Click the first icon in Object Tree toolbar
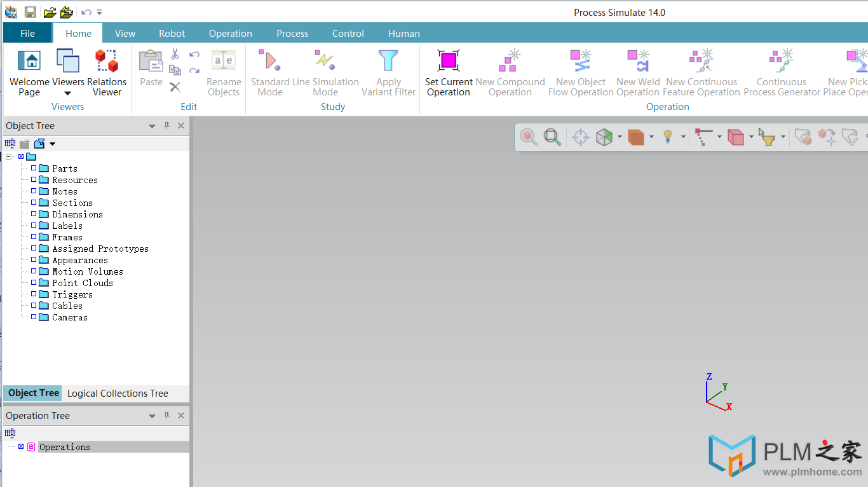 pos(10,144)
